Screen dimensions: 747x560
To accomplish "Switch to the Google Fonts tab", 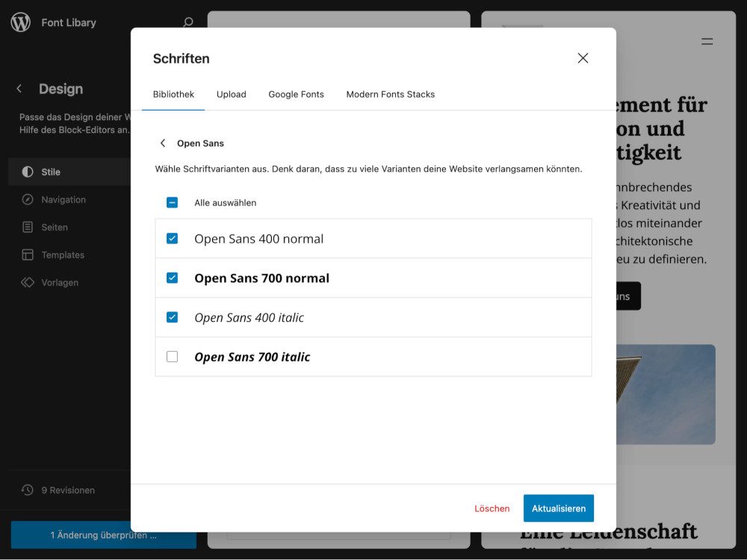I will [x=296, y=94].
